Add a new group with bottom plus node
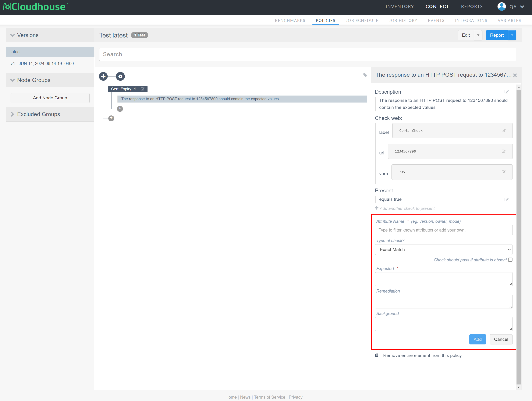The height and width of the screenshot is (401, 532). pos(111,118)
